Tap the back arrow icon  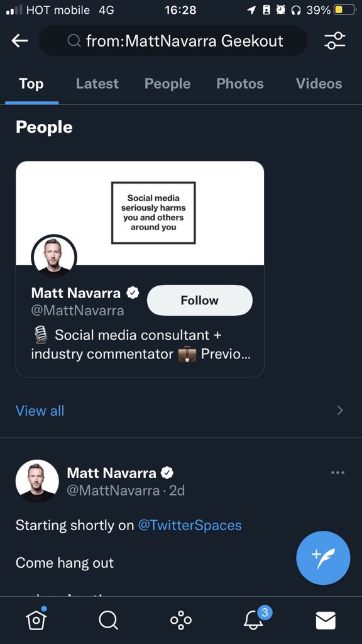pos(19,40)
